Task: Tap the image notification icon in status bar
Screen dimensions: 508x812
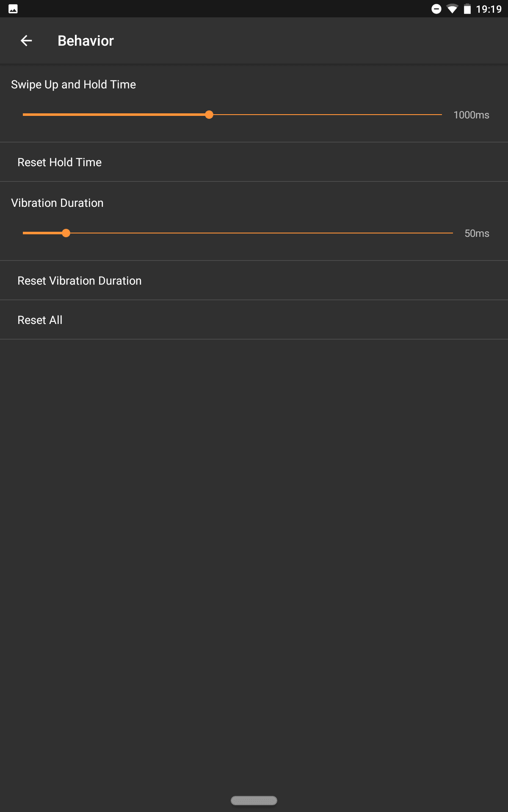Action: point(13,9)
